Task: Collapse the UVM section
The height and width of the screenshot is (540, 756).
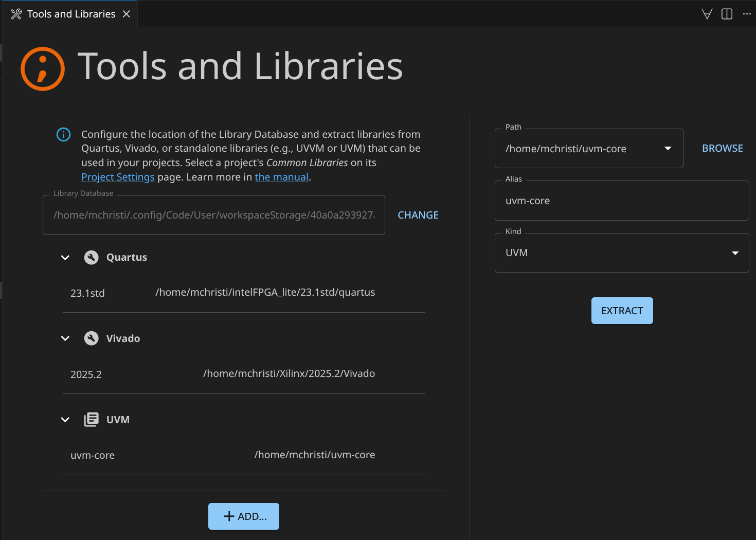Action: [x=65, y=420]
